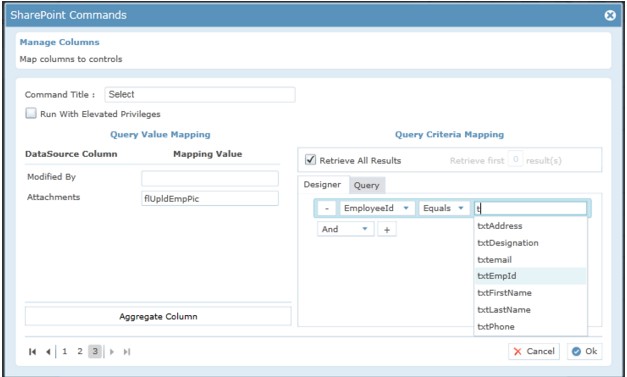The image size is (627, 377).
Task: Confirm with the Ok button
Action: click(584, 351)
